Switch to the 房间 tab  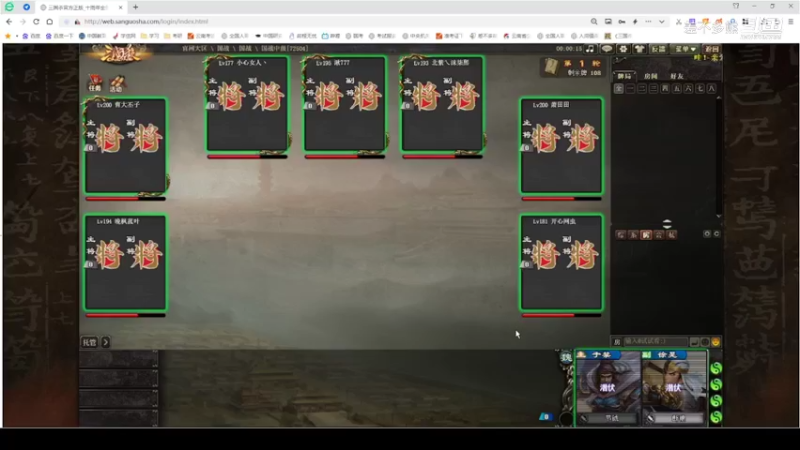tap(651, 76)
